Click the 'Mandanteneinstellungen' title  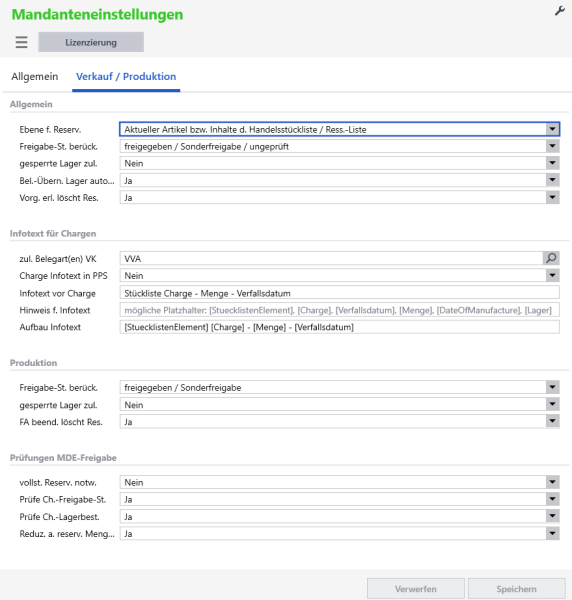97,15
